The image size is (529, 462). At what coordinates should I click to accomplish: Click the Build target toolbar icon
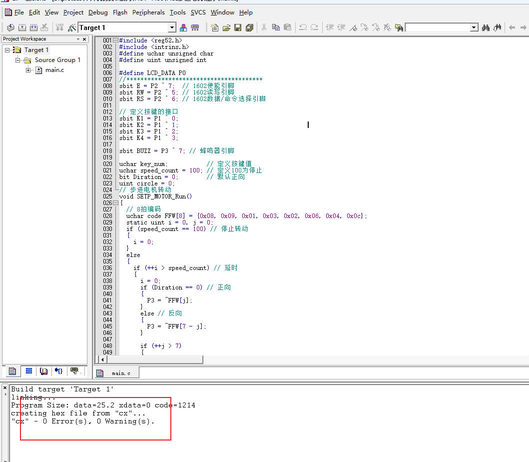(x=22, y=28)
